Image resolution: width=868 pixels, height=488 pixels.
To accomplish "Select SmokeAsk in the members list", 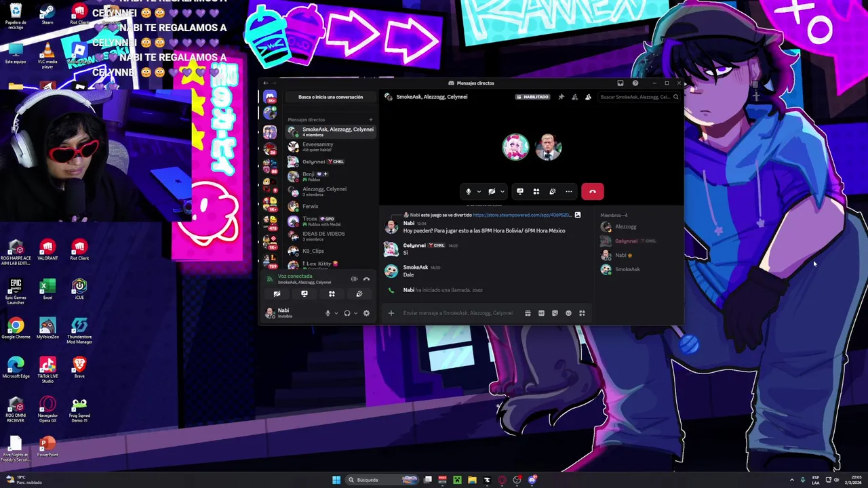I will [x=639, y=270].
